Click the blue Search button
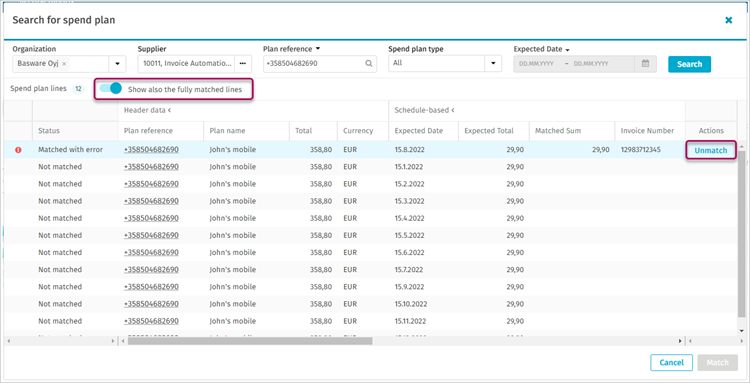This screenshot has height=383, width=750. tap(689, 64)
